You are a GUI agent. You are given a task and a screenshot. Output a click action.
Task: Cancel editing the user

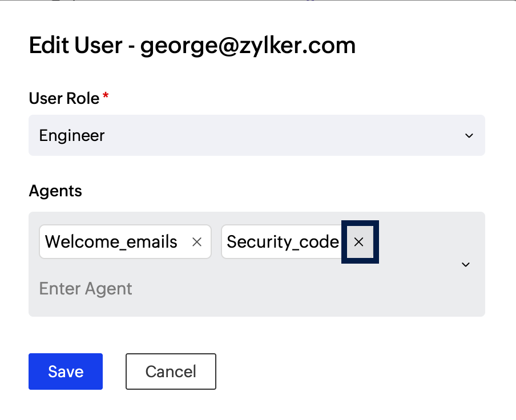(x=171, y=371)
